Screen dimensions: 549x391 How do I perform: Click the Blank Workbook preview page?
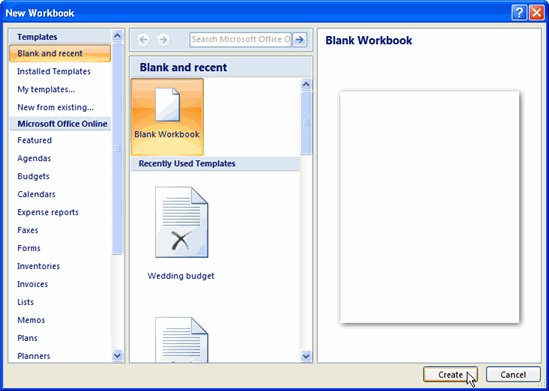click(430, 207)
